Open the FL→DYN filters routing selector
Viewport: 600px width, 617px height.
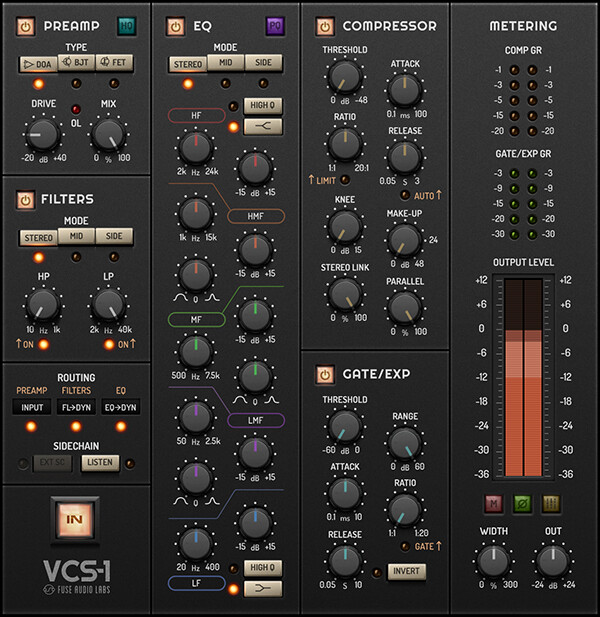tap(77, 406)
